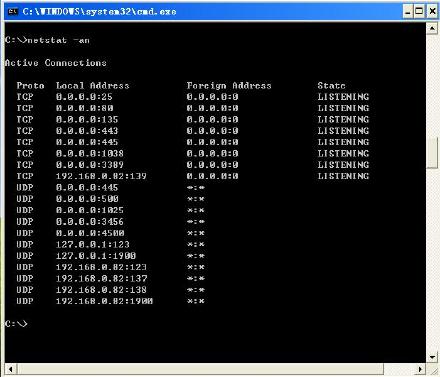This screenshot has width=440, height=377.
Task: Close the cmd.exe window
Action: [432, 12]
